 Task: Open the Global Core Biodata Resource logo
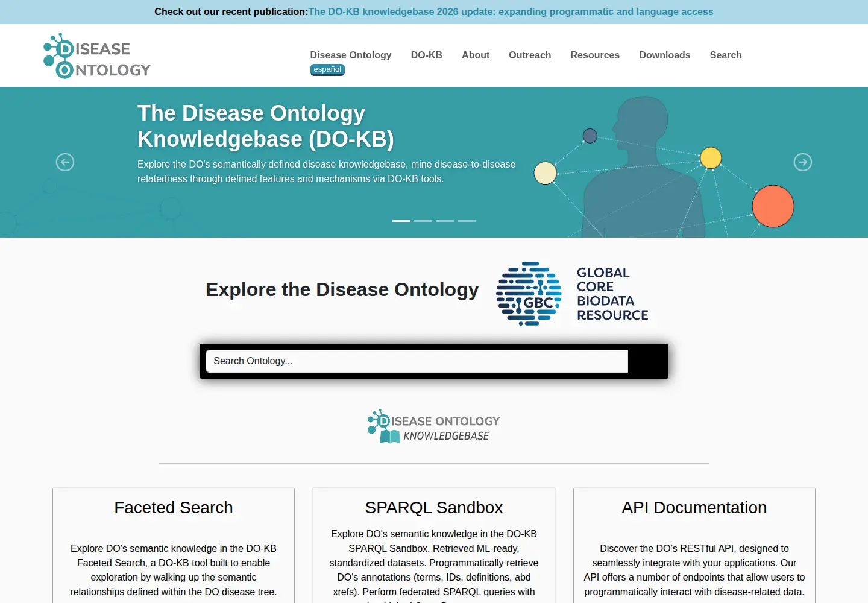[x=572, y=294]
